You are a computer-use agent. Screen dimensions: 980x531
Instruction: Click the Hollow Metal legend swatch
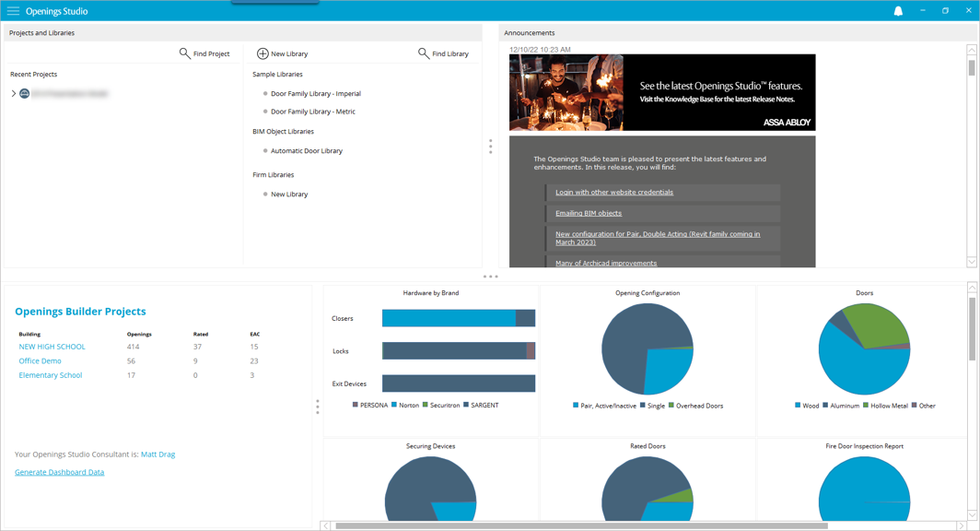866,406
